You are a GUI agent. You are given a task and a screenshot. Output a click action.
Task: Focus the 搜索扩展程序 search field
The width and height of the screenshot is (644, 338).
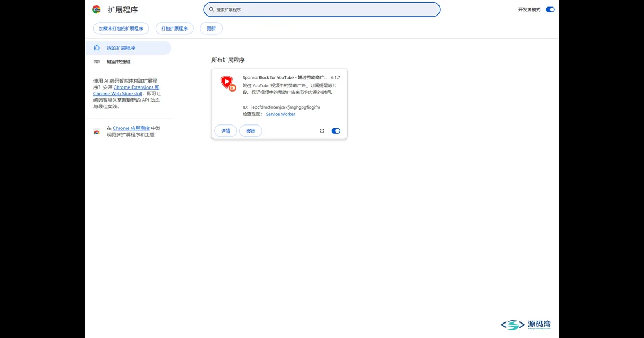click(x=322, y=9)
